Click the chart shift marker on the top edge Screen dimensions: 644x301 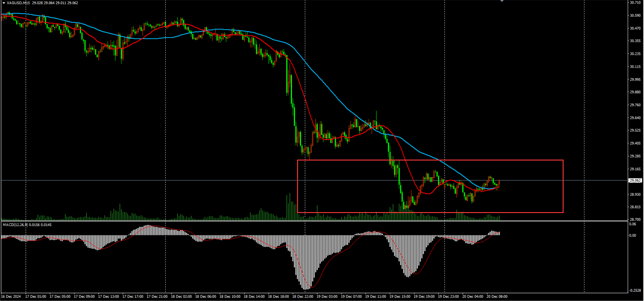tap(502, 1)
